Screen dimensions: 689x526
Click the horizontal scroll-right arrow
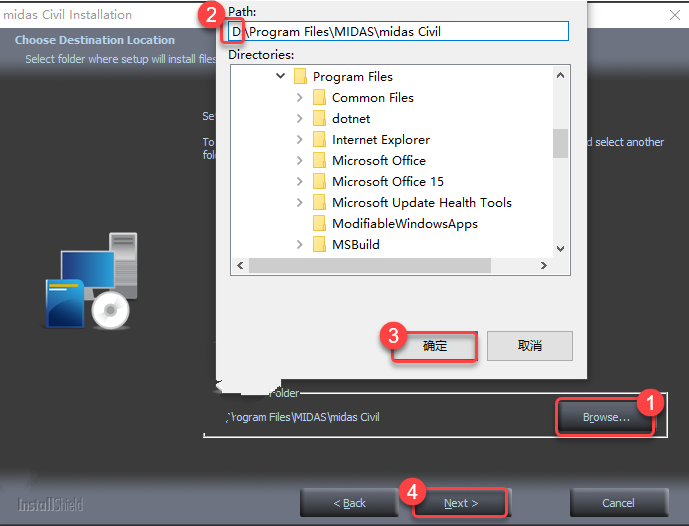coord(544,265)
